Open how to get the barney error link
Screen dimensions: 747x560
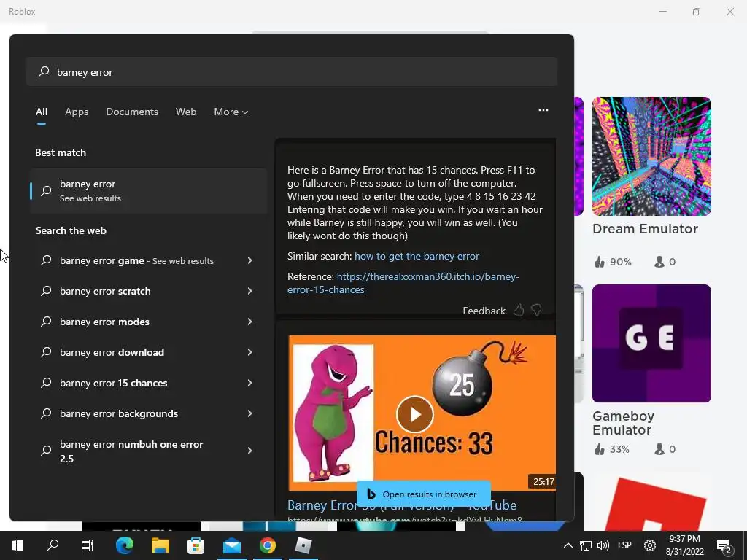click(x=417, y=256)
